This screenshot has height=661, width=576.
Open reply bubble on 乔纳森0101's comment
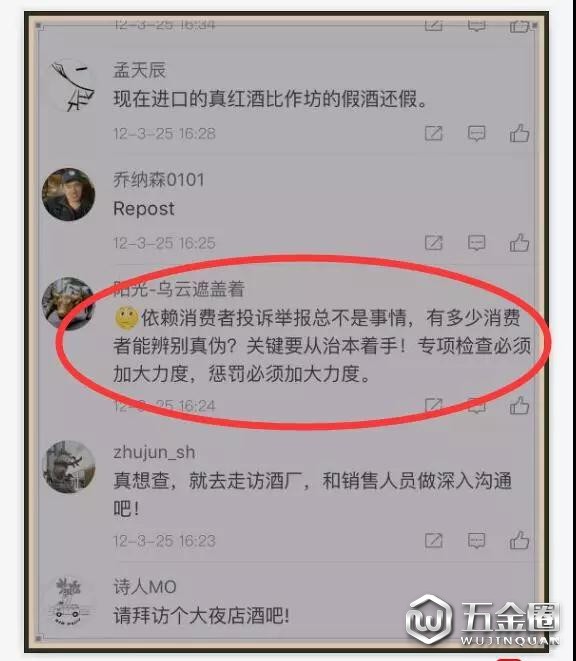point(476,243)
